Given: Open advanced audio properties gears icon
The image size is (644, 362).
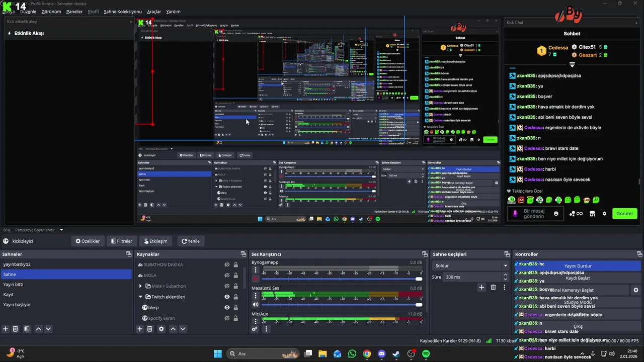Looking at the screenshot, I should pos(255,329).
